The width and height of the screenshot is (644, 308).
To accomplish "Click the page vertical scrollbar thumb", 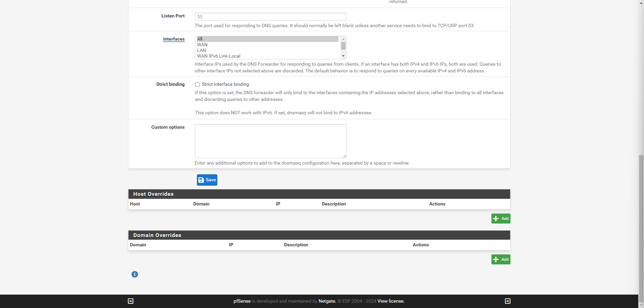I will [641, 229].
